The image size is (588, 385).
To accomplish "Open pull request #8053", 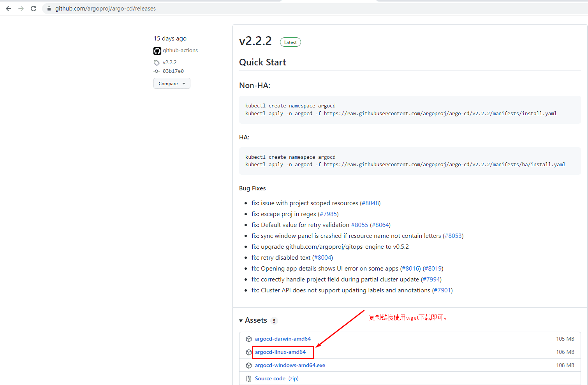I will (453, 236).
